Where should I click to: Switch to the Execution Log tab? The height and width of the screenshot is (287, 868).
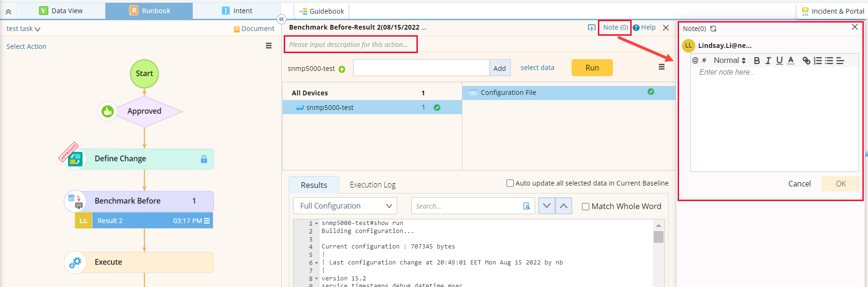point(372,185)
